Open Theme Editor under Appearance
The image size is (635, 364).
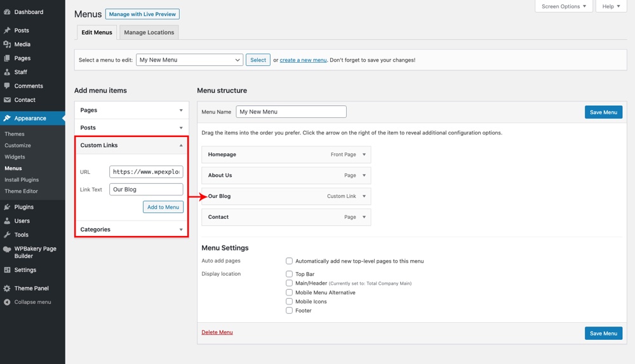[x=21, y=192]
